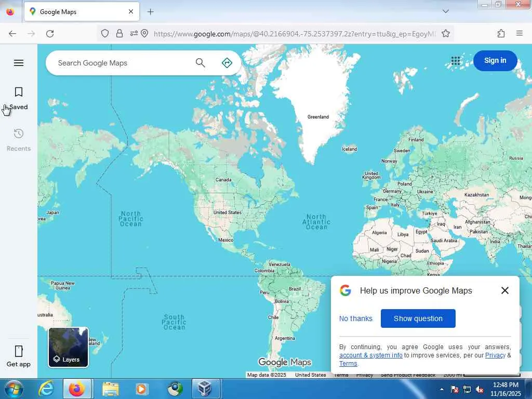Open Directions with the blue diamond icon
This screenshot has width=532, height=399.
click(227, 63)
